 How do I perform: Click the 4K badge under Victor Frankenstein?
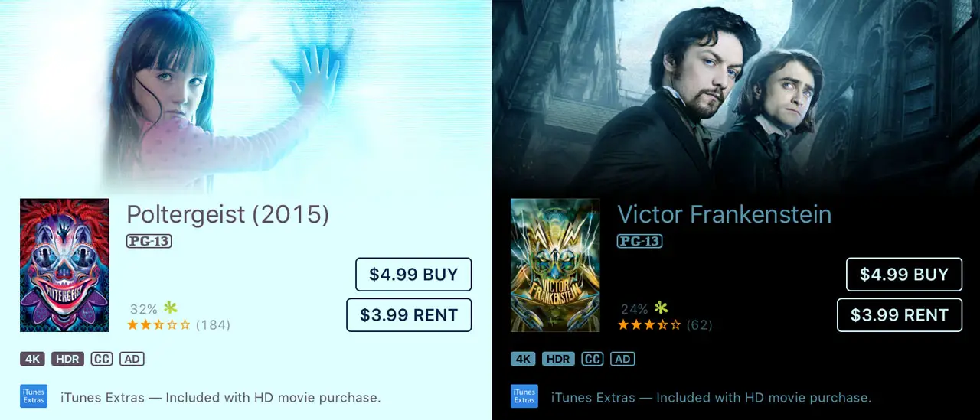click(x=524, y=359)
